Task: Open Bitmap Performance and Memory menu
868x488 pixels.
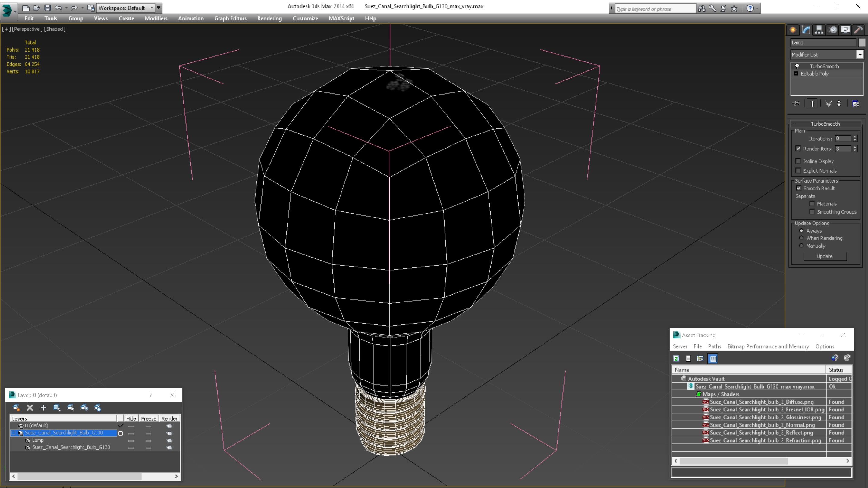Action: pos(768,346)
